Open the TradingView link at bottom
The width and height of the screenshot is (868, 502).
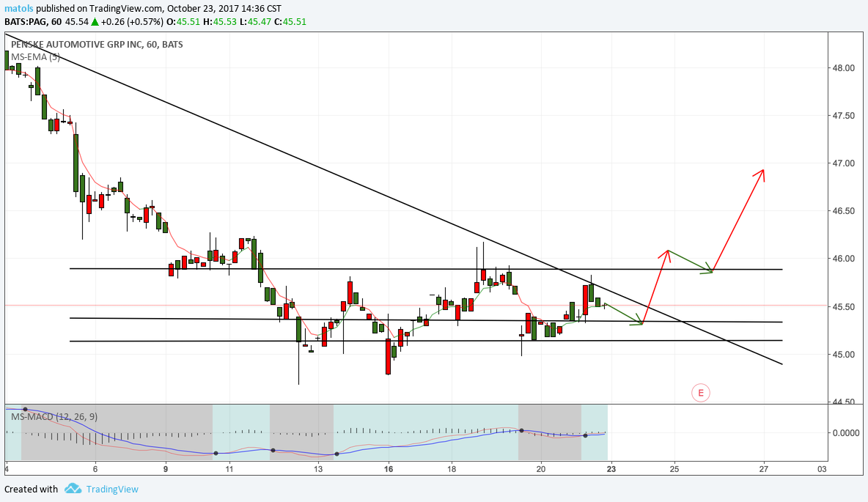coord(112,490)
